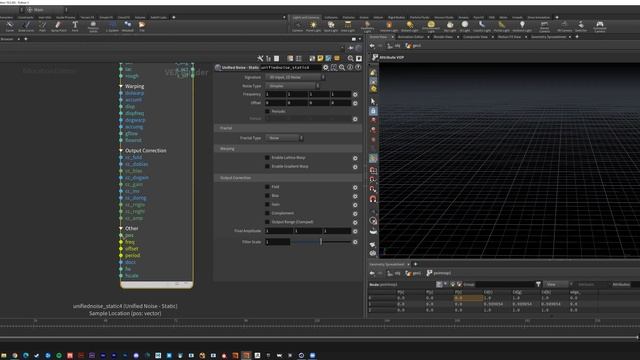Click the network editor find magnifier icon
The width and height of the screenshot is (640, 360).
pyautogui.click(x=351, y=58)
